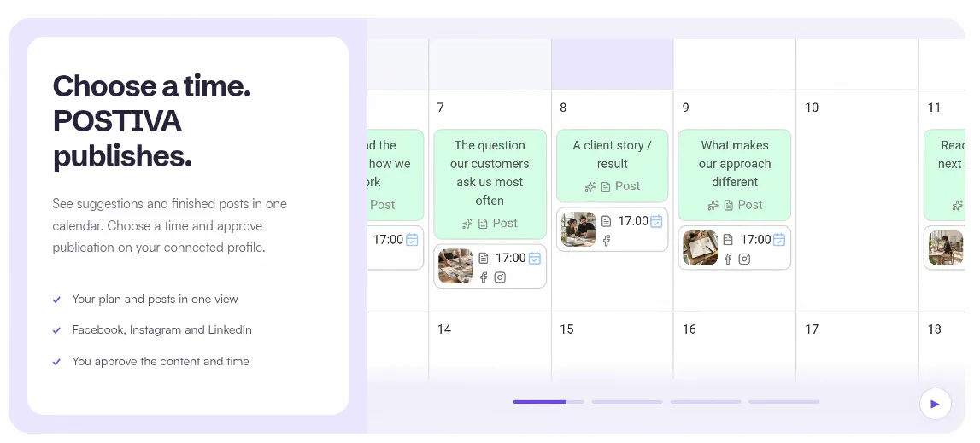
Task: Open 'The question our customers ask' suggestion card
Action: click(x=490, y=184)
